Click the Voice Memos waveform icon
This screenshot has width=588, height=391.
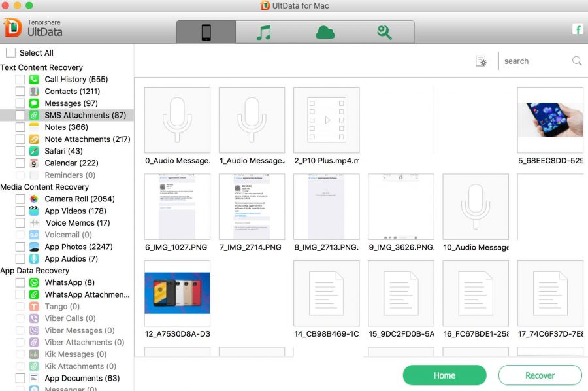(35, 223)
